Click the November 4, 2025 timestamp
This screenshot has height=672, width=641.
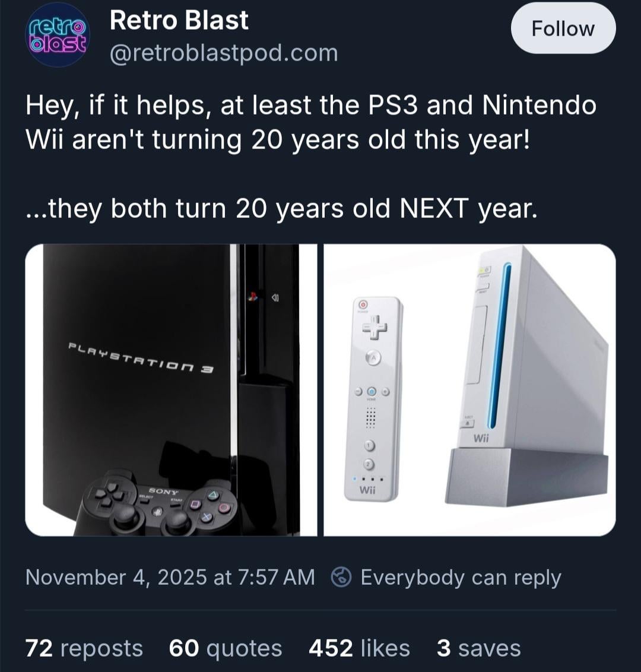(170, 577)
